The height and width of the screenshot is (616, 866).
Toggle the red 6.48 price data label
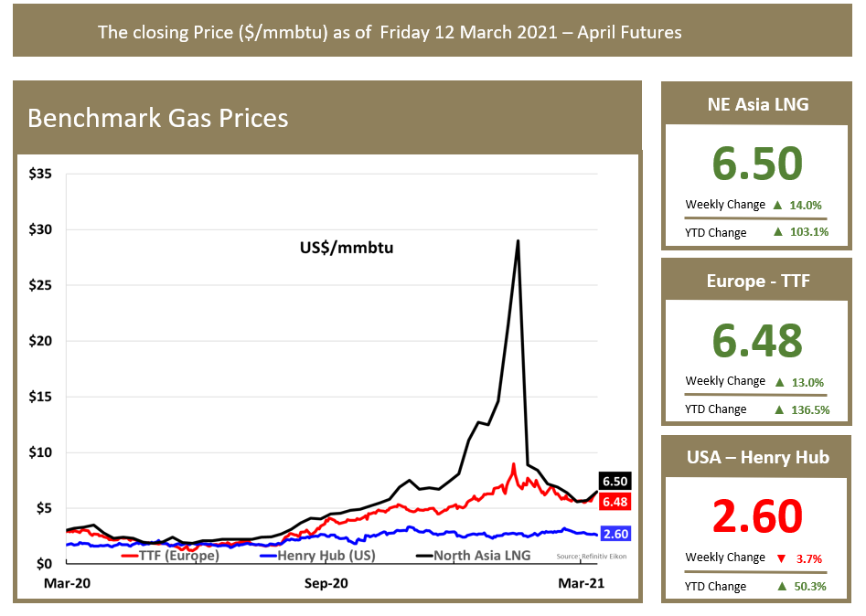point(614,501)
